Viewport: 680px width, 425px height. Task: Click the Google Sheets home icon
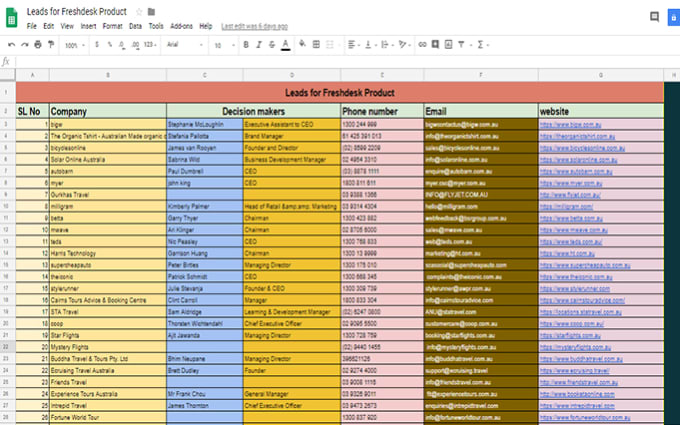pyautogui.click(x=11, y=18)
